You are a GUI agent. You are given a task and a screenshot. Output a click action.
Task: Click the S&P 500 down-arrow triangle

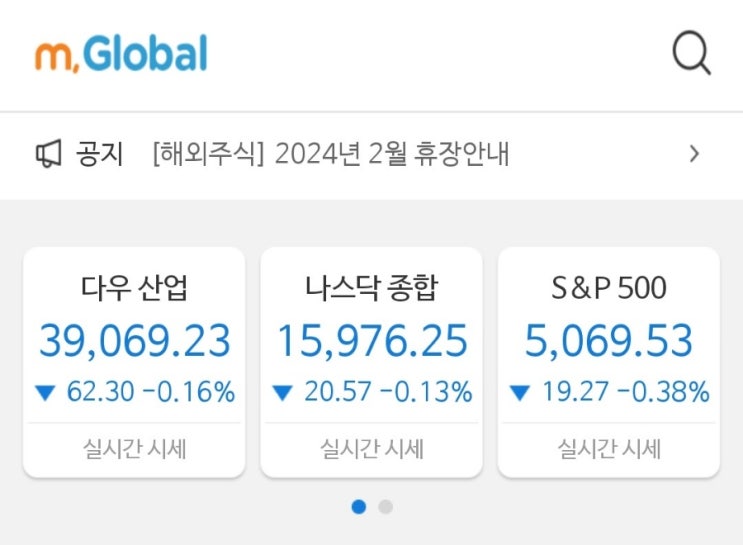click(519, 393)
